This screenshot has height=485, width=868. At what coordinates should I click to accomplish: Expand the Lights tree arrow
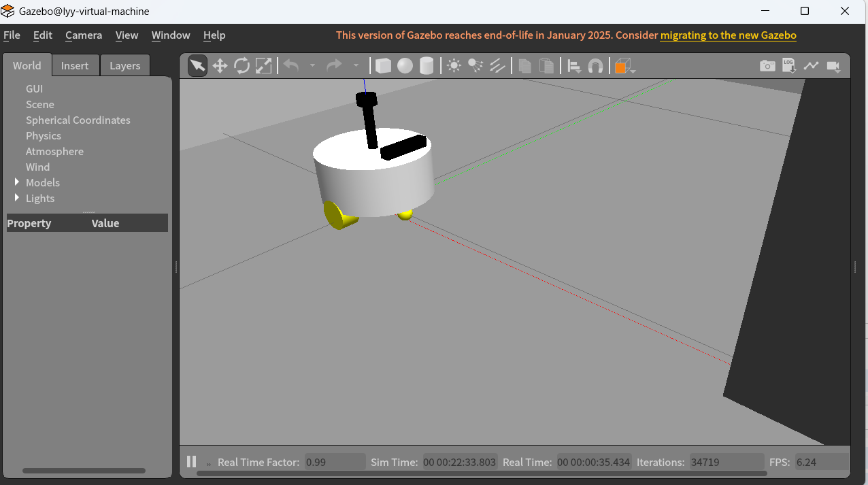coord(17,198)
